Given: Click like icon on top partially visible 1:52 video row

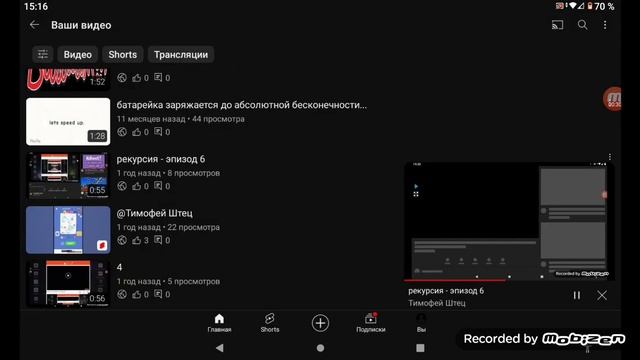Looking at the screenshot, I should pos(136,78).
